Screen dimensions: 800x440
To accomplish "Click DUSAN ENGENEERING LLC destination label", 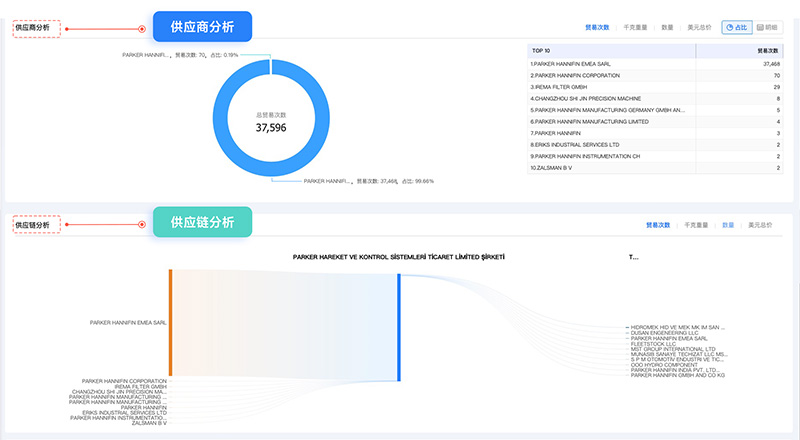I will 664,333.
